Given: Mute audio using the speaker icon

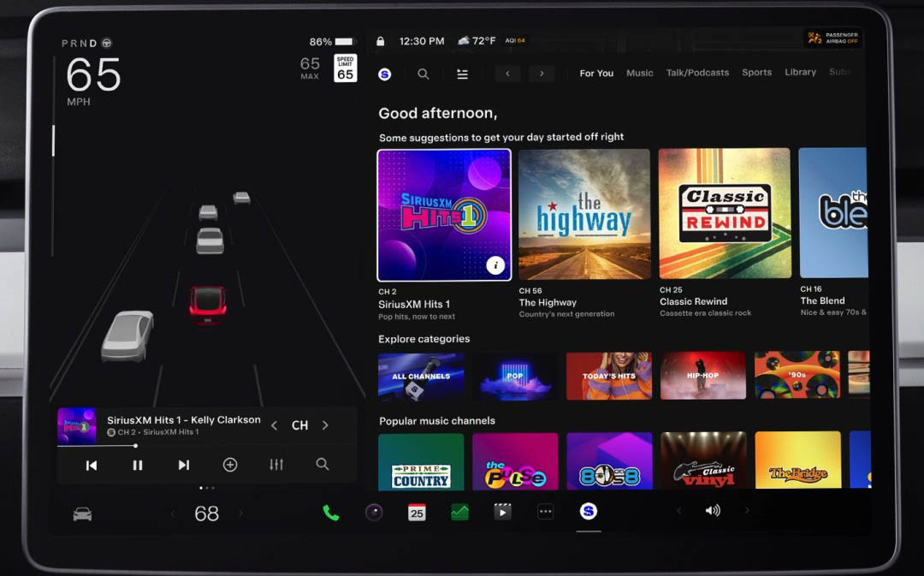Looking at the screenshot, I should point(713,511).
